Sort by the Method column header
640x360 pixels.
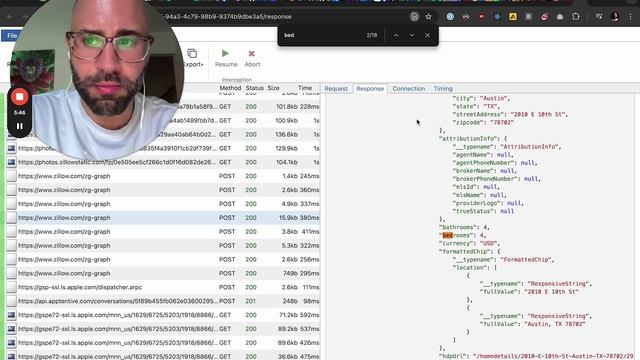[x=230, y=88]
